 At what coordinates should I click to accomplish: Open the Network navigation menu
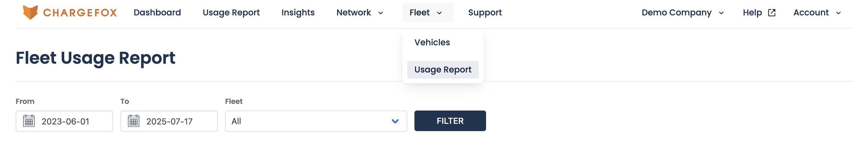click(360, 13)
